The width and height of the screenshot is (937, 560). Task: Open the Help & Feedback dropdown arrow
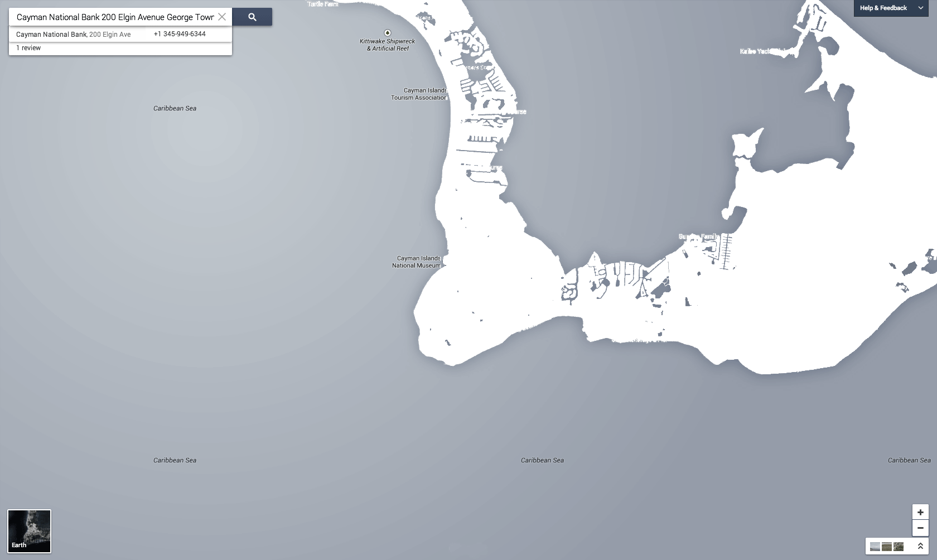tap(920, 8)
